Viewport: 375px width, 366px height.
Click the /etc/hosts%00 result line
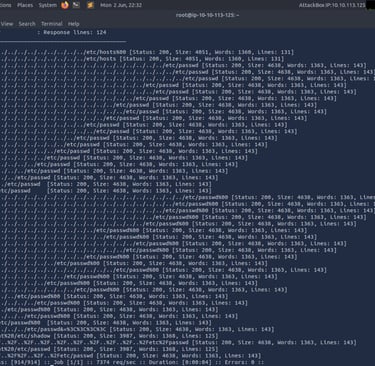(147, 52)
